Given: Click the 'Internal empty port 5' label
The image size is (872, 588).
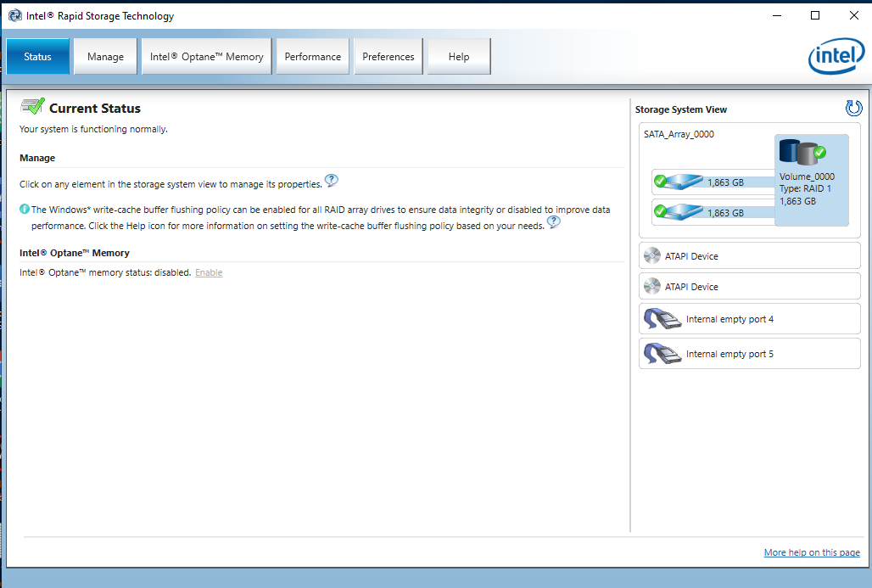Looking at the screenshot, I should pyautogui.click(x=729, y=355).
